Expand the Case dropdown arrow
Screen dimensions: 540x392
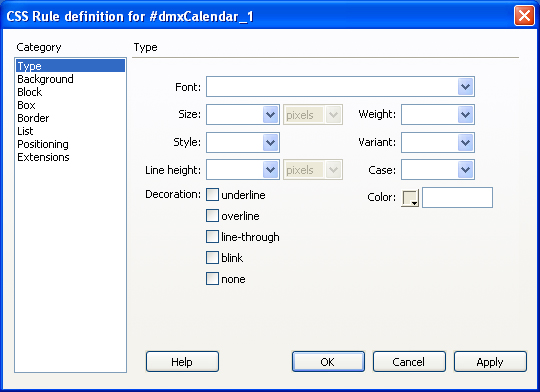466,169
